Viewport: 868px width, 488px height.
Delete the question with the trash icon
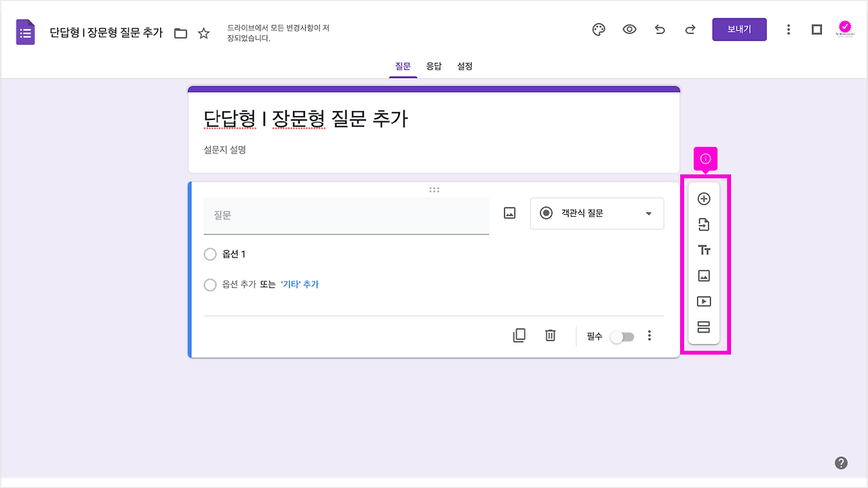tap(550, 335)
